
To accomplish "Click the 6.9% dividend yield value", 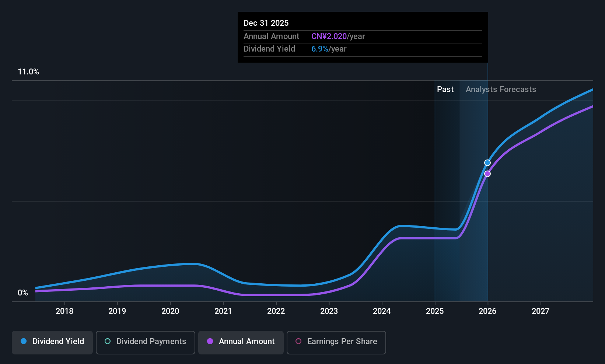I will pyautogui.click(x=320, y=49).
